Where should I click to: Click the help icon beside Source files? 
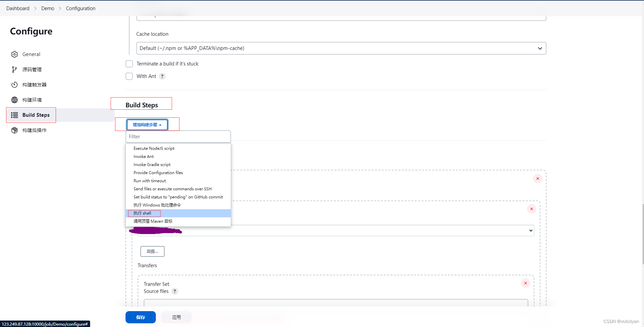click(175, 291)
